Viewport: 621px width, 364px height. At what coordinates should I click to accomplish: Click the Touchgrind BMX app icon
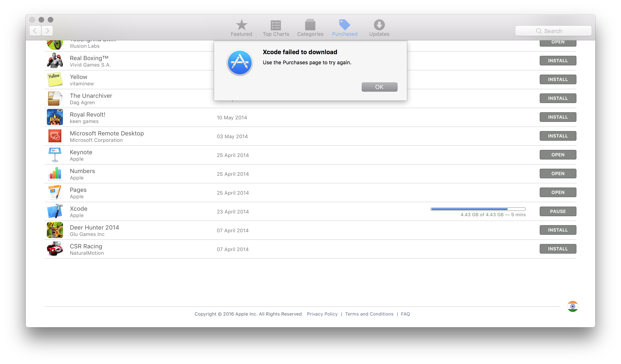[55, 45]
